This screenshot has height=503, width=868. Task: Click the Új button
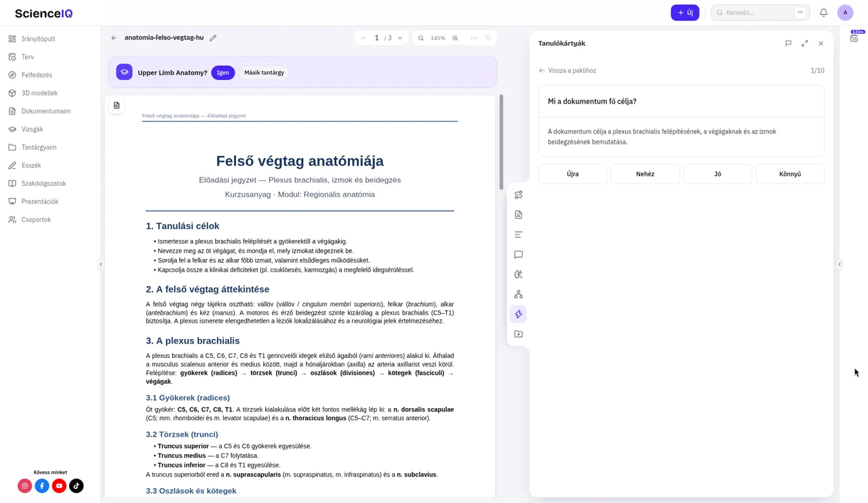coord(685,12)
